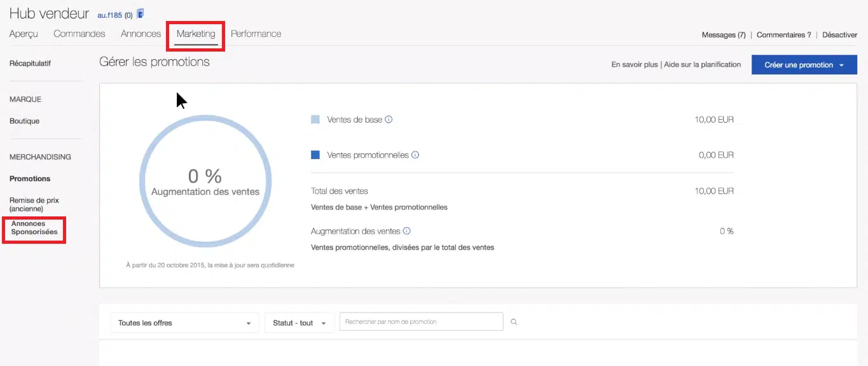The width and height of the screenshot is (868, 366).
Task: Switch to the Marketing tab
Action: (x=196, y=34)
